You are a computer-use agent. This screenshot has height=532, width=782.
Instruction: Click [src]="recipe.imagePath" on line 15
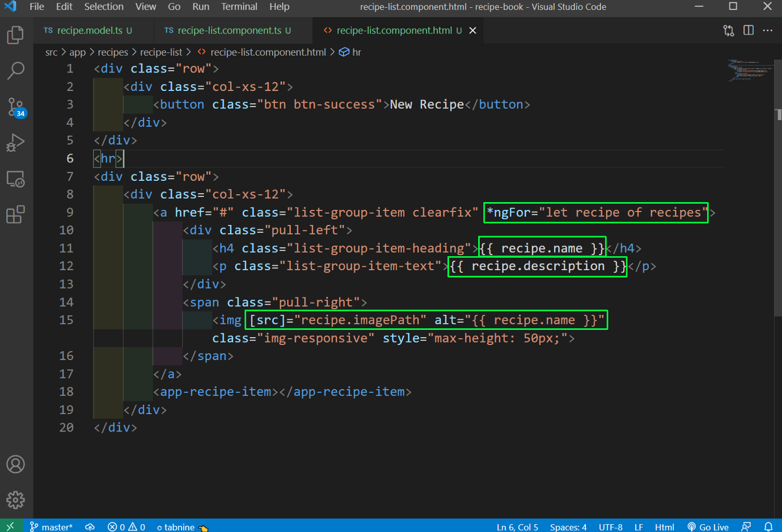337,320
